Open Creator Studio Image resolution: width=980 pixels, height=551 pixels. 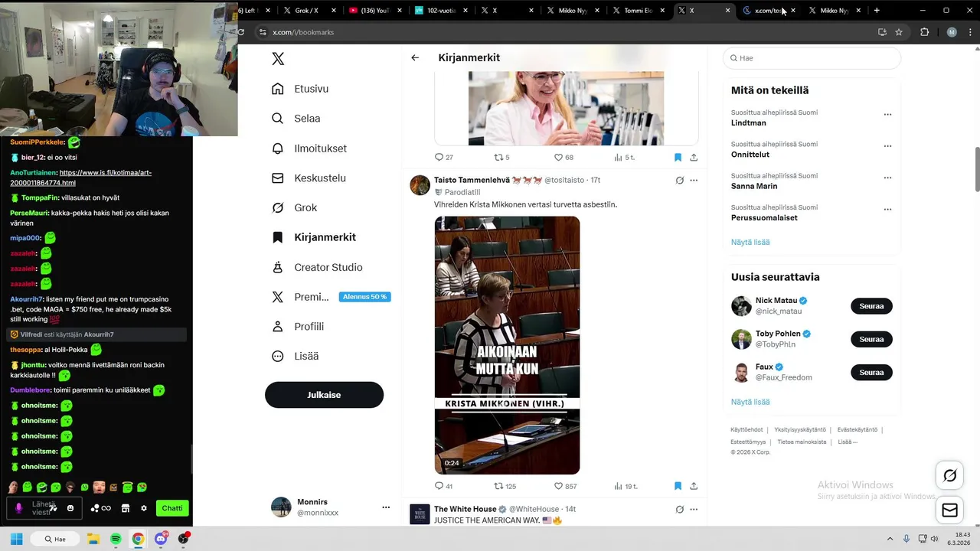(317, 267)
